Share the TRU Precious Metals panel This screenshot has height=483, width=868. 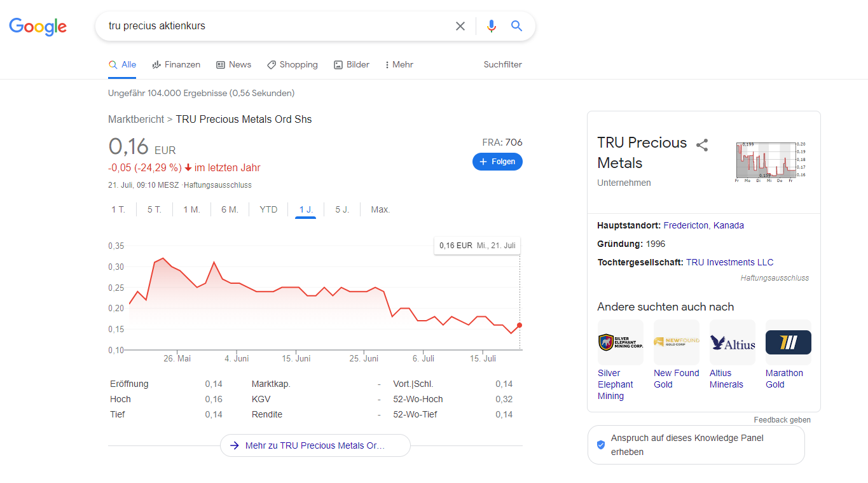point(702,145)
